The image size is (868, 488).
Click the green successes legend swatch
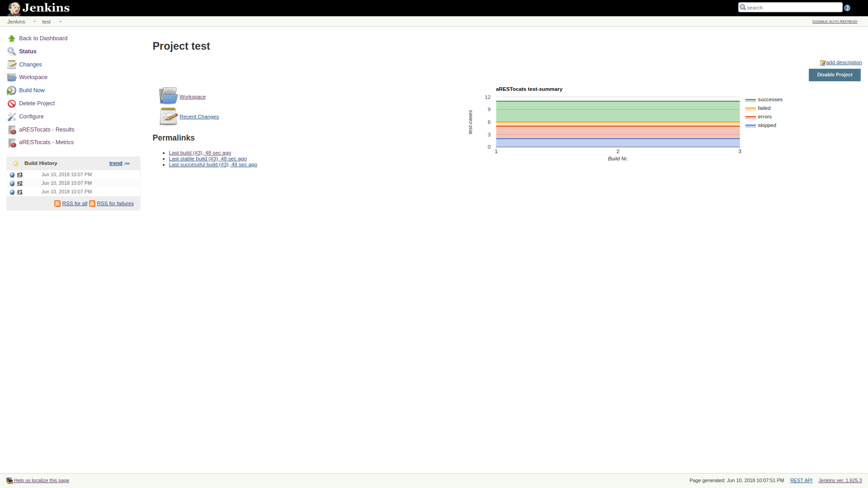pos(750,100)
